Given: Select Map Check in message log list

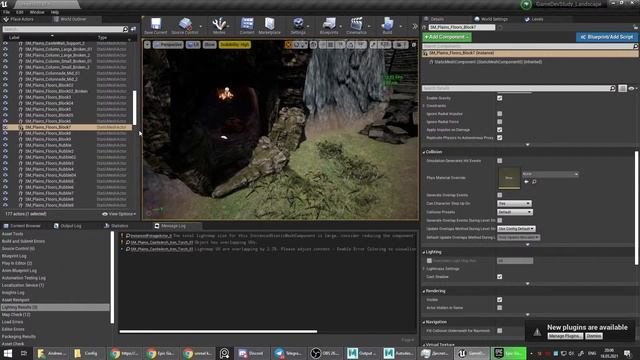Looking at the screenshot, I should 16,315.
